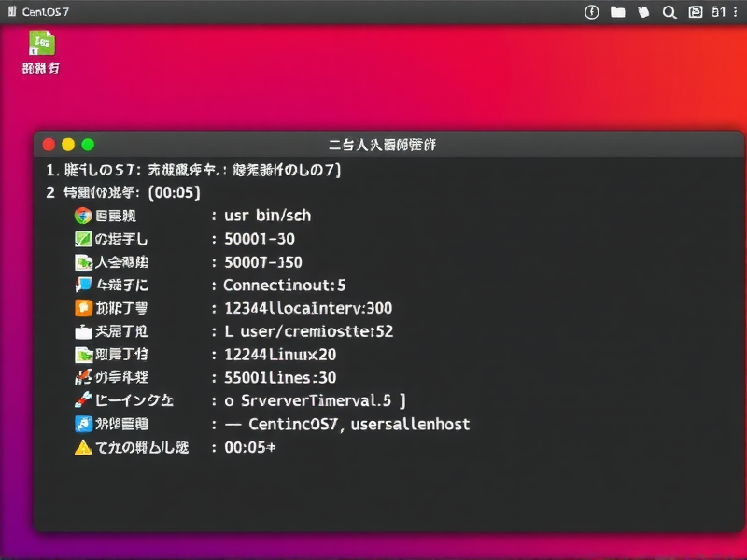Select the rocket icon on "SrververTimerval" row

(x=82, y=401)
